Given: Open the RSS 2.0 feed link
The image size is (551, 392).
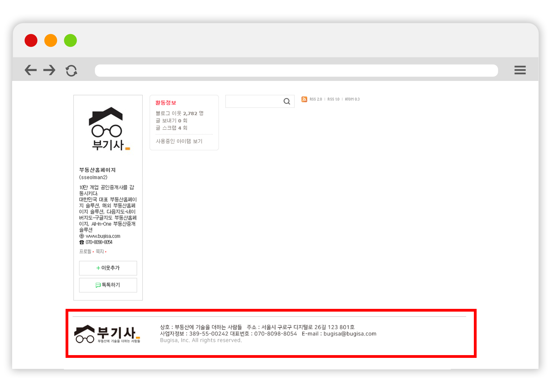Looking at the screenshot, I should tap(316, 99).
